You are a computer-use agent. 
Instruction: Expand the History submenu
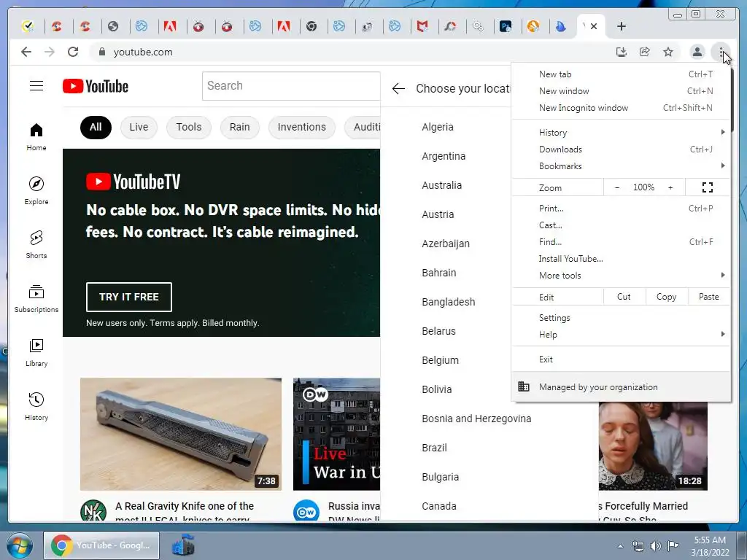pyautogui.click(x=622, y=133)
